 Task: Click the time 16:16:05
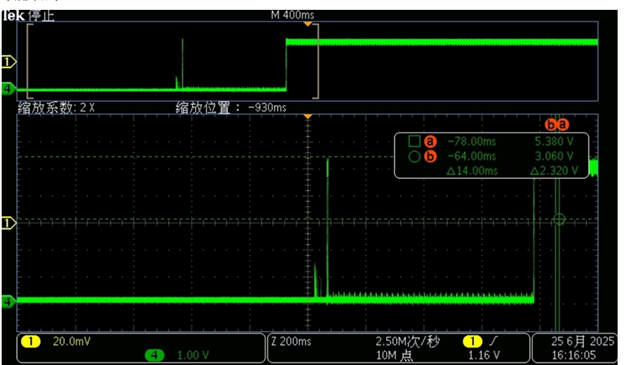click(574, 355)
